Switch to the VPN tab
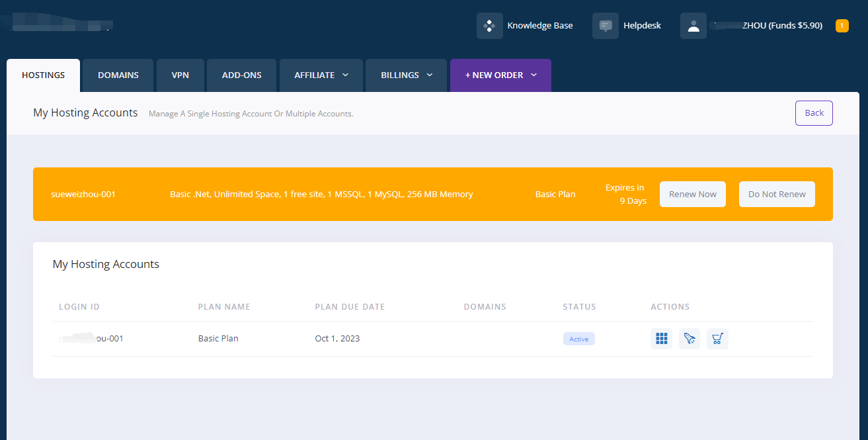The image size is (868, 440). click(180, 75)
